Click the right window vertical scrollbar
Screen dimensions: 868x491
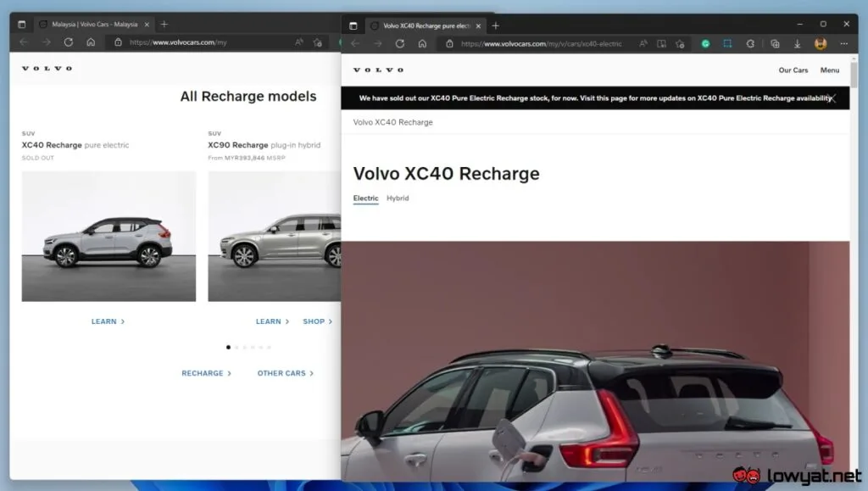(854, 75)
